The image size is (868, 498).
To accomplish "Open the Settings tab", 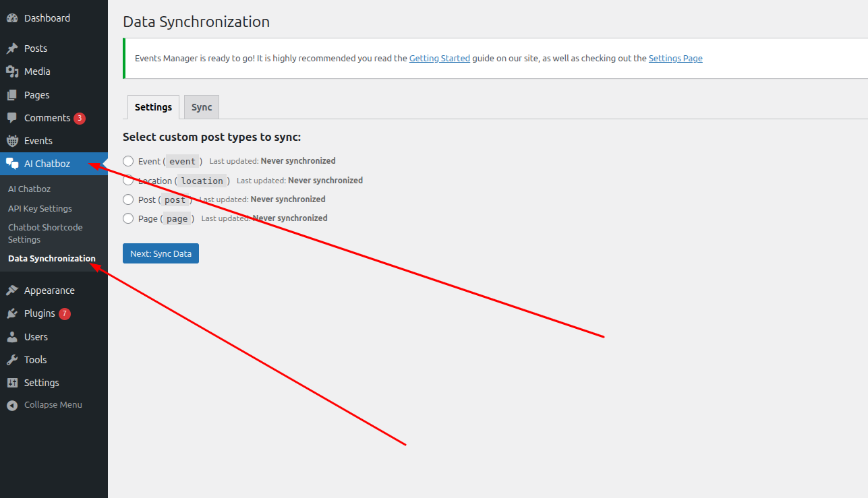I will [153, 107].
